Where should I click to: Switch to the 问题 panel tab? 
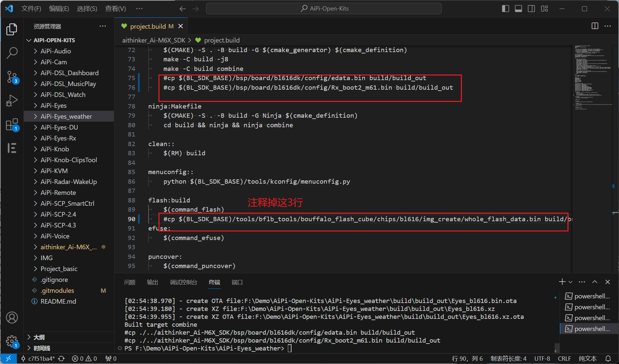[130, 282]
